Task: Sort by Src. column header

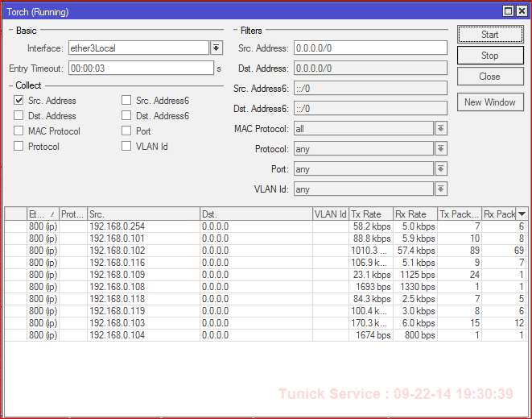Action: [143, 214]
